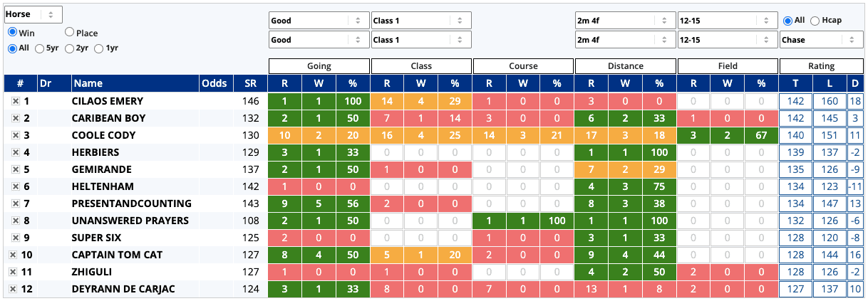The height and width of the screenshot is (301, 868).
Task: Click Cilaos Emery's T rating 142
Action: click(x=796, y=101)
